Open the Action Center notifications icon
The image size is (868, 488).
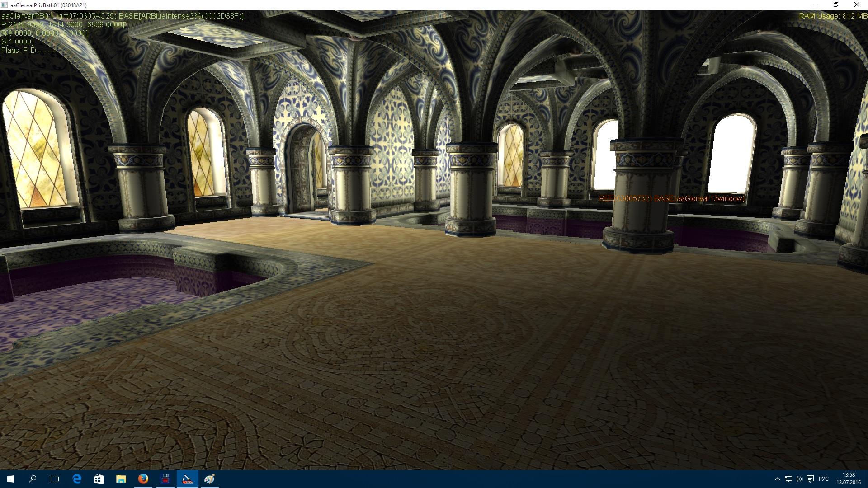click(x=810, y=479)
